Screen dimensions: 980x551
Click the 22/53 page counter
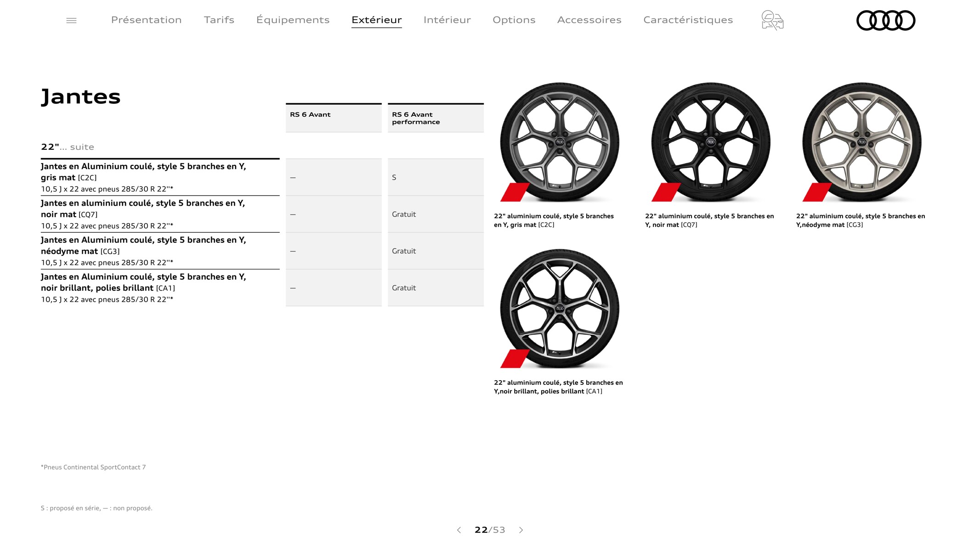click(x=490, y=530)
